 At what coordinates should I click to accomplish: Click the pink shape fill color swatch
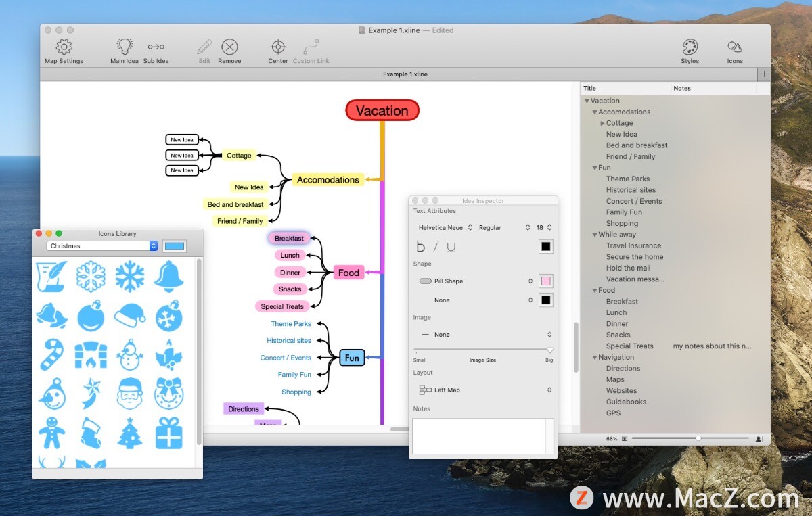(x=545, y=281)
